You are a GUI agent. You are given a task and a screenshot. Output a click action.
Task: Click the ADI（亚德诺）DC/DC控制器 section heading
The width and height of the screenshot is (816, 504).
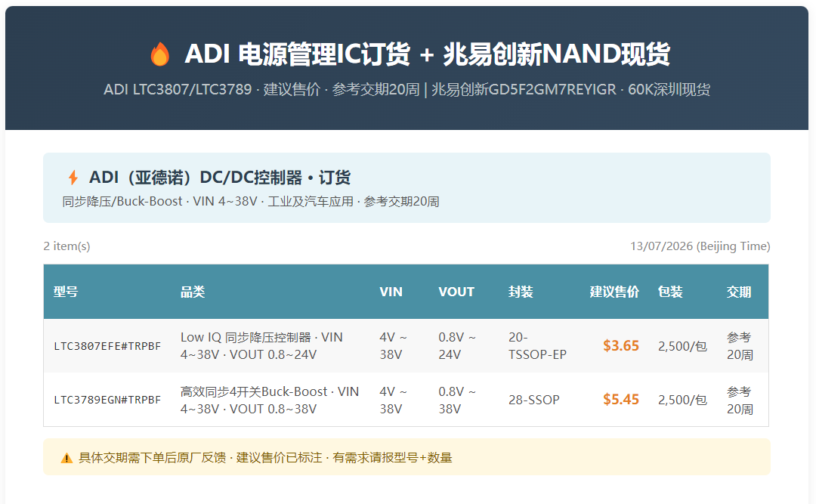[220, 178]
